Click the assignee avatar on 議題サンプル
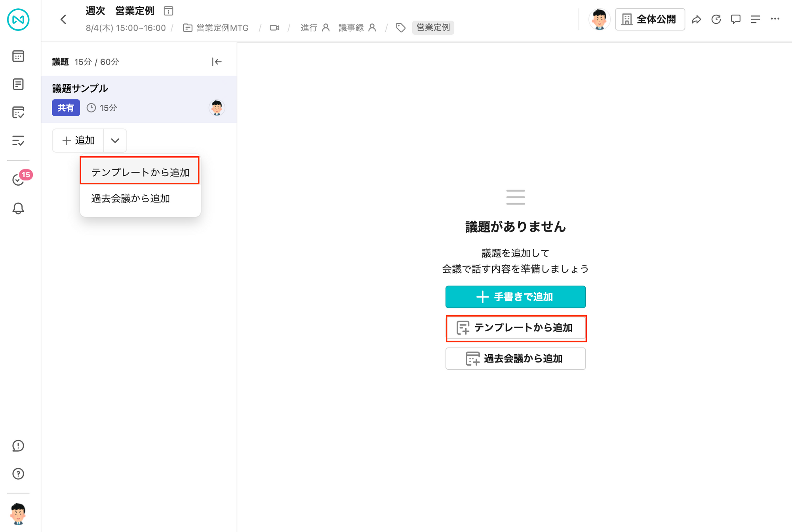 click(x=217, y=108)
